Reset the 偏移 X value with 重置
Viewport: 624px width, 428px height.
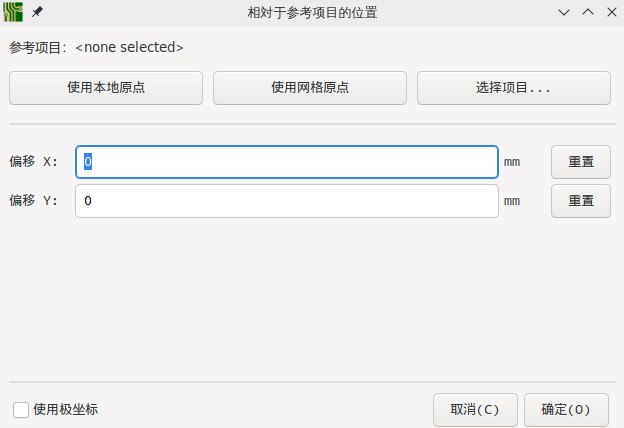point(581,162)
